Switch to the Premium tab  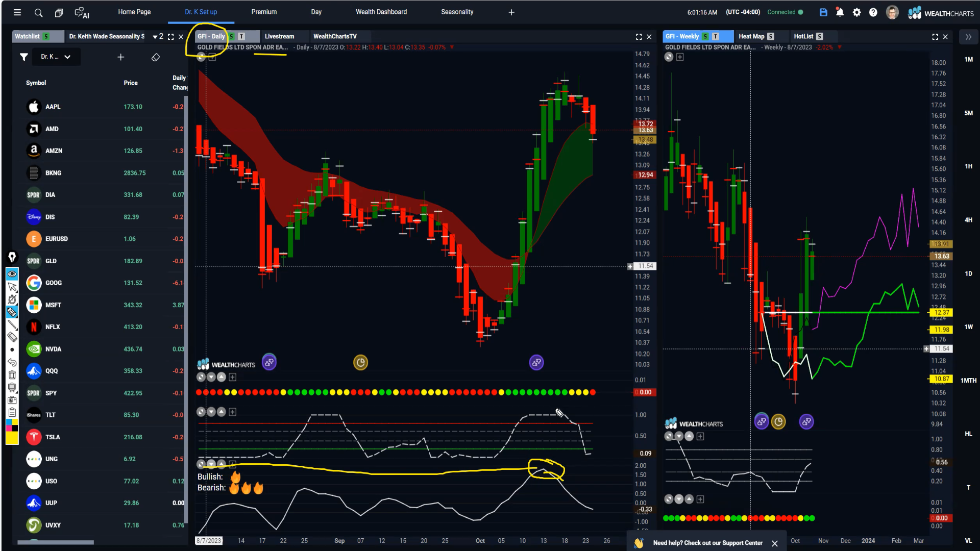pos(264,12)
